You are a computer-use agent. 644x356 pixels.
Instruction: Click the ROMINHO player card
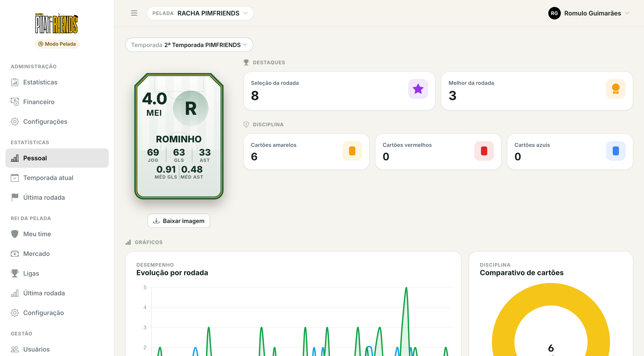179,136
